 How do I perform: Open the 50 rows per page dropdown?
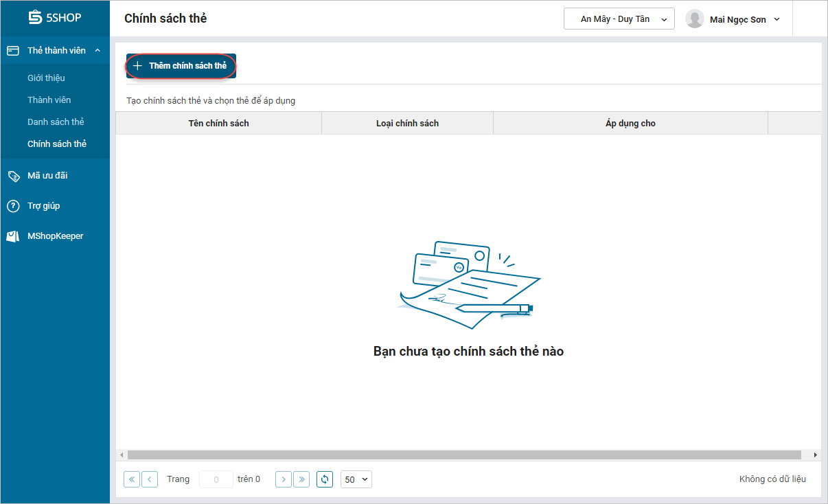[356, 479]
